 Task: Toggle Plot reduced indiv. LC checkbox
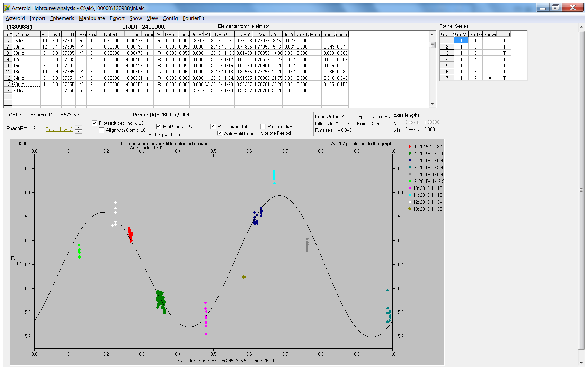click(94, 123)
